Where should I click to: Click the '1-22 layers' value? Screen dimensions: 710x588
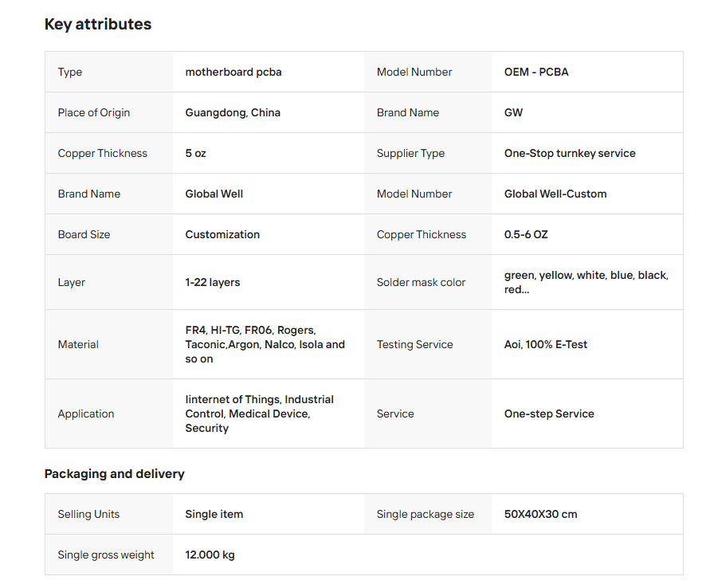coord(213,282)
